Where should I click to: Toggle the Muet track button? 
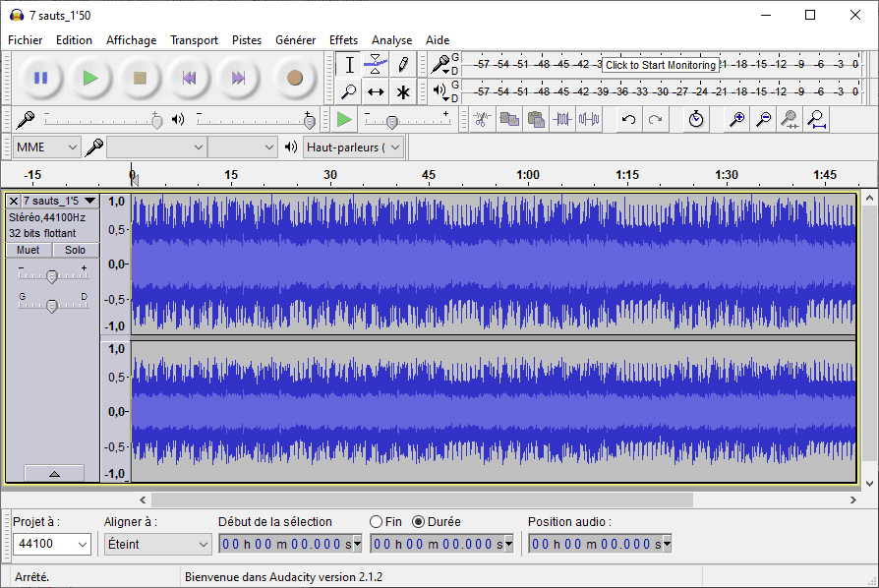click(x=29, y=250)
